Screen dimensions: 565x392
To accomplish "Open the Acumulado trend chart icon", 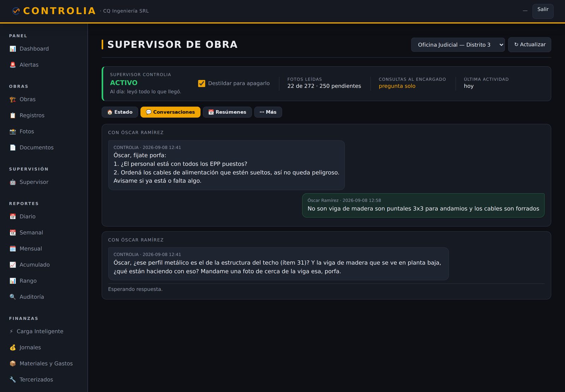I will (13, 265).
